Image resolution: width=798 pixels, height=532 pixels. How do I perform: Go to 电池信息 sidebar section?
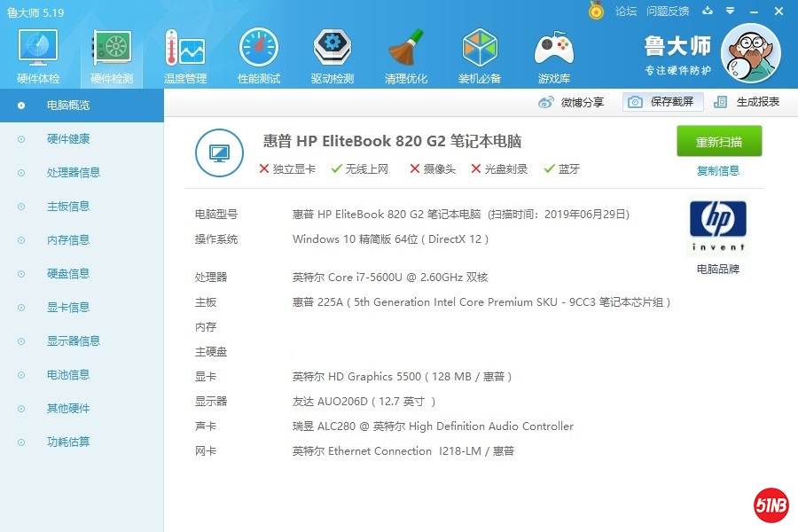coord(67,375)
